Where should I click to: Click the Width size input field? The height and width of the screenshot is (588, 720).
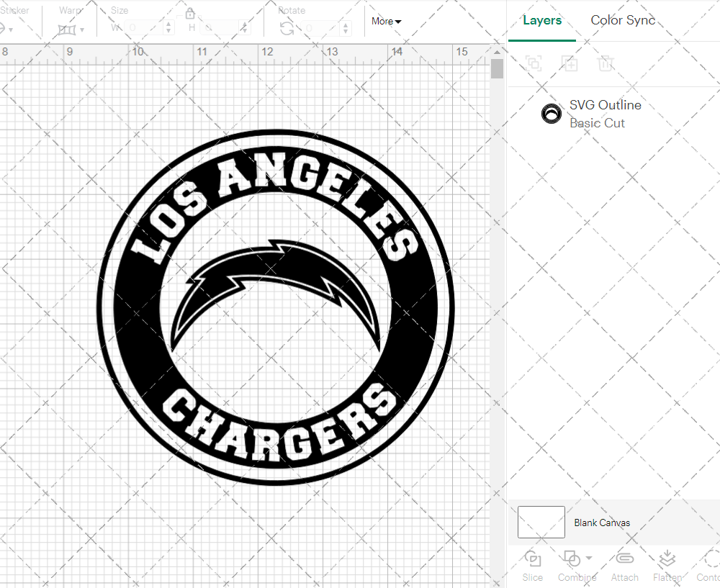point(144,28)
